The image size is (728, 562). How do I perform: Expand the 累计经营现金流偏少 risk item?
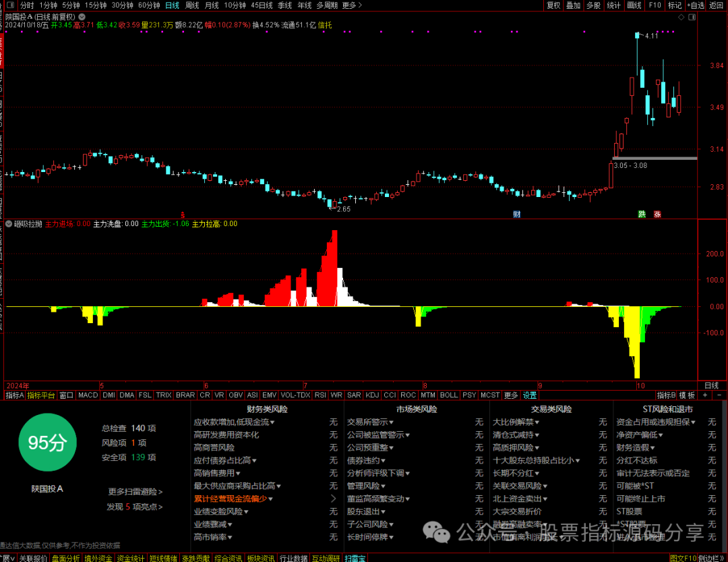[233, 499]
